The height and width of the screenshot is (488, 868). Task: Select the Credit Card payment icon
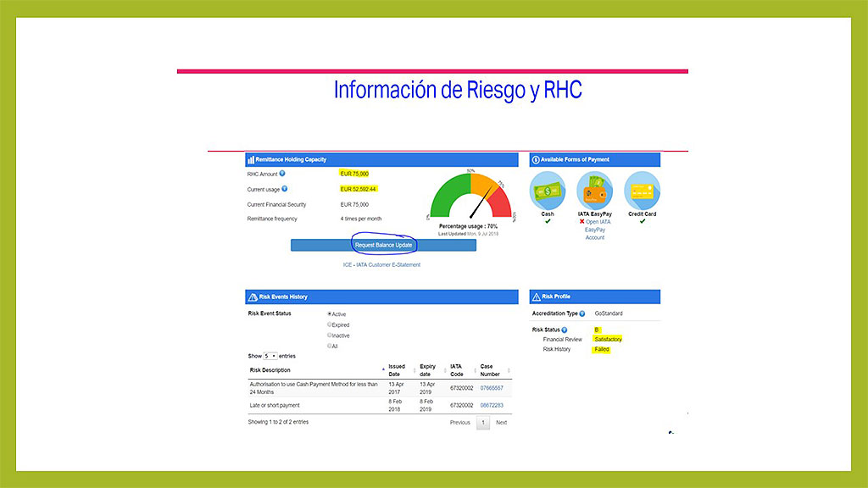click(x=643, y=191)
